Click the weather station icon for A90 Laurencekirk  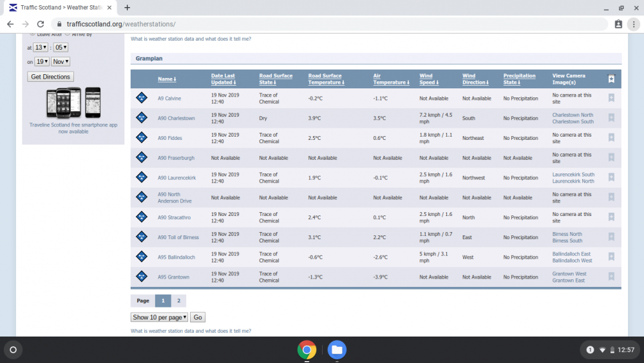coord(142,177)
